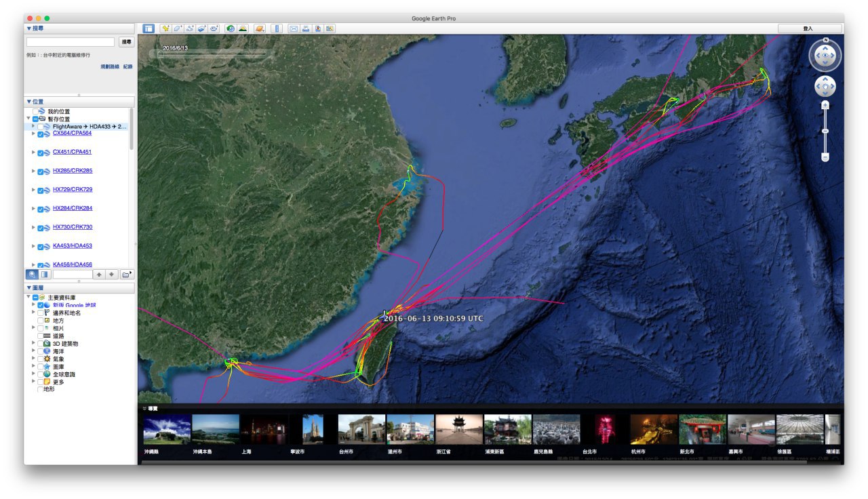Collapse the 位置 panel header

79,101
